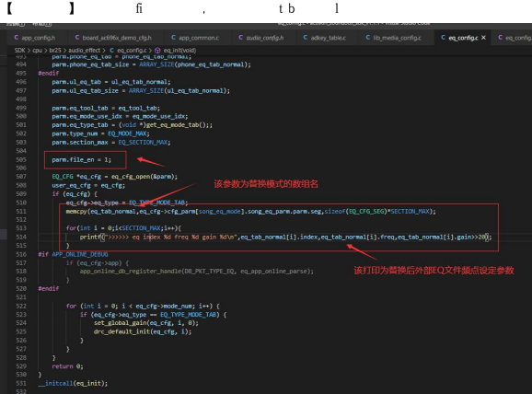Click 'set_global_gain(eq_cfg, i, 0);' line
The height and width of the screenshot is (394, 532).
(x=146, y=323)
